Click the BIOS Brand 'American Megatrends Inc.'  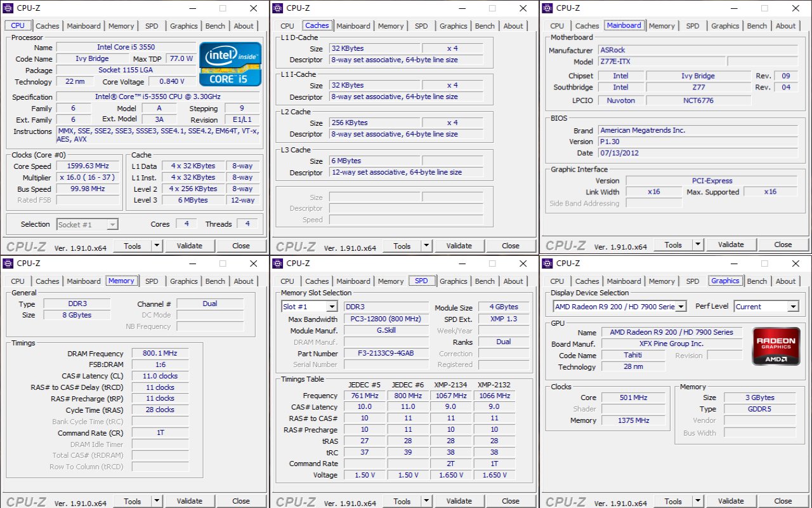click(x=697, y=130)
